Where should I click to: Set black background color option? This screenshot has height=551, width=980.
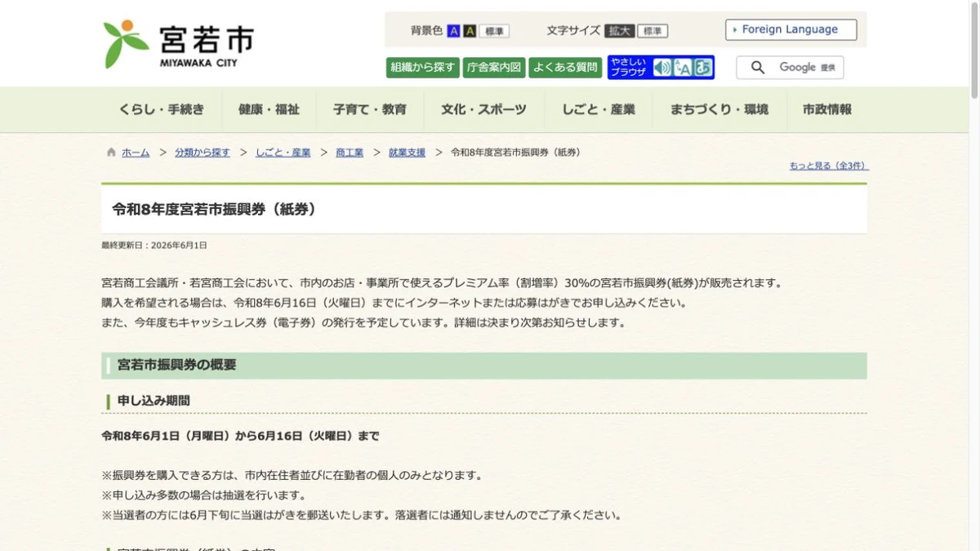(x=470, y=31)
